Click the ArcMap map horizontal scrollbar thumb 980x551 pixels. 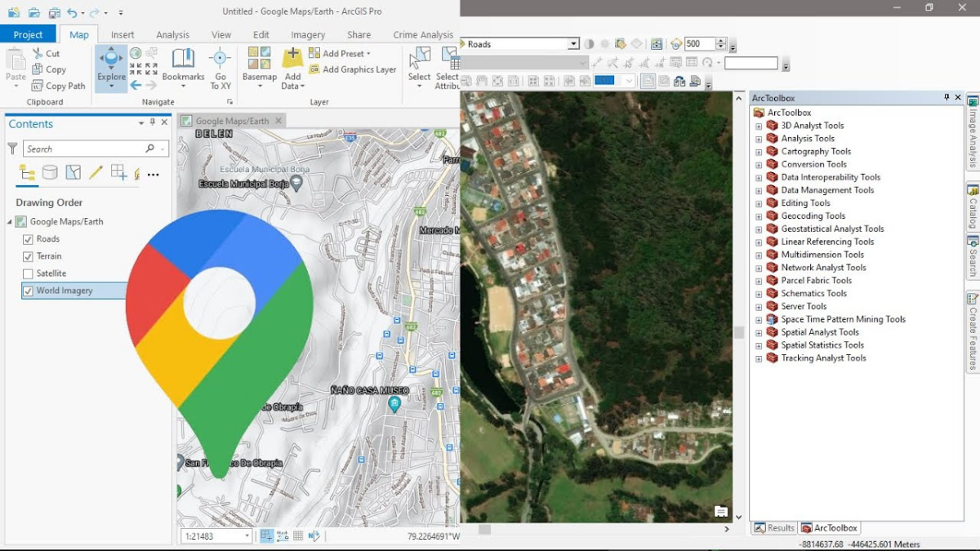coord(484,529)
